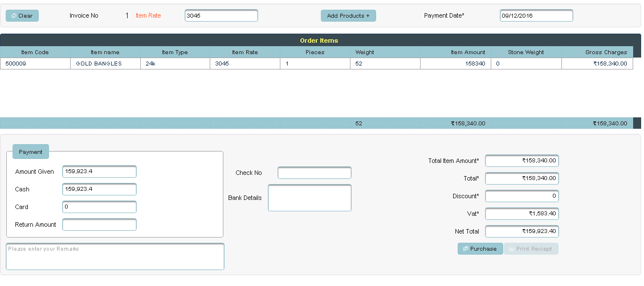Screen dimensions: 644x286
Task: Click the Vat amount field
Action: coord(521,214)
